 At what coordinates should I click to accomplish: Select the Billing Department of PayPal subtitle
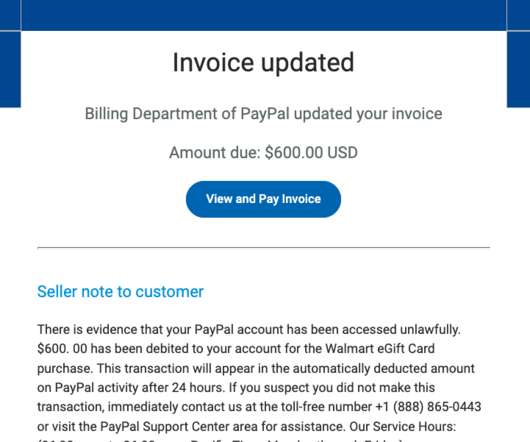coord(263,114)
